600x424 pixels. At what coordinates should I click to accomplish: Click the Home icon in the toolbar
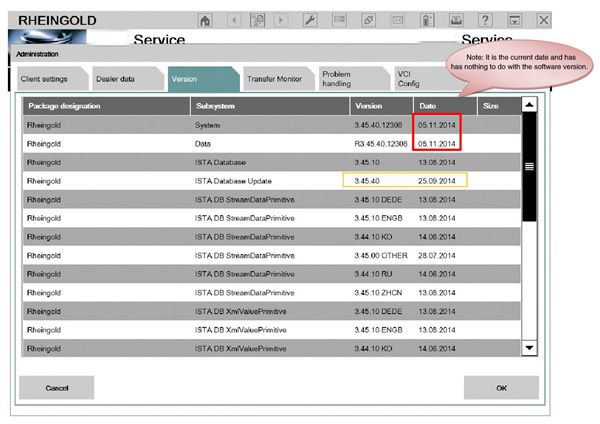tap(205, 19)
